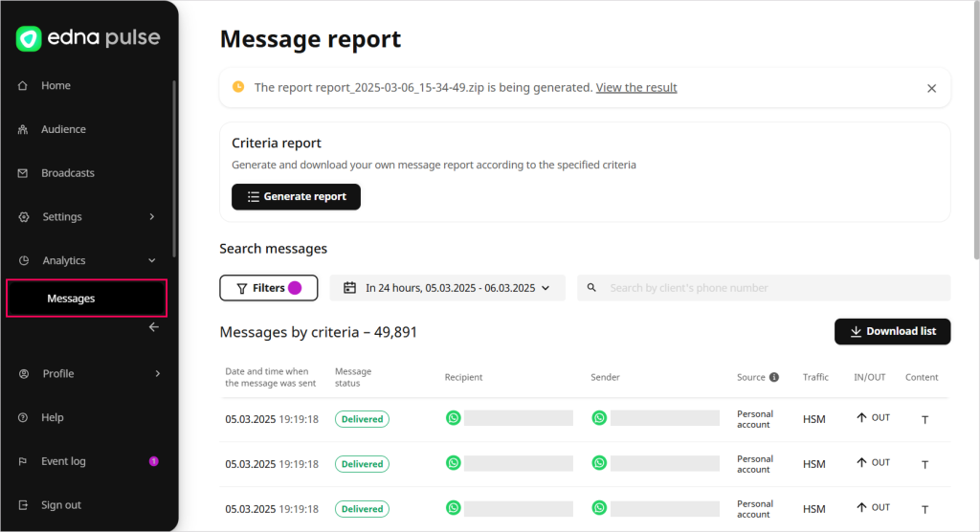Viewport: 980px width, 532px height.
Task: Collapse the Analytics menu section
Action: [x=151, y=260]
